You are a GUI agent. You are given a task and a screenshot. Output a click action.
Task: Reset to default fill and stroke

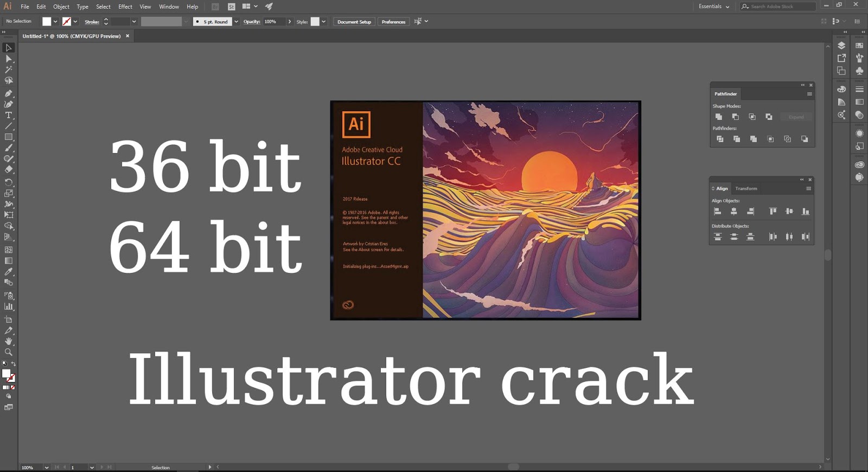point(4,363)
